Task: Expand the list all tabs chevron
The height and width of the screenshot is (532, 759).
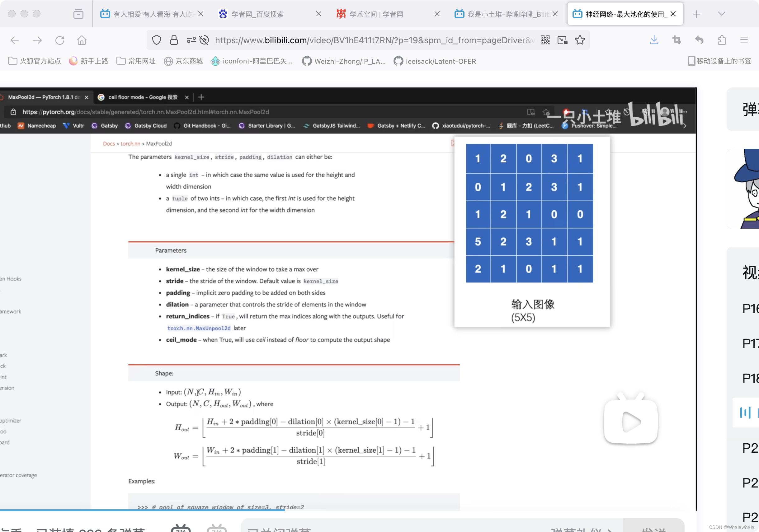Action: tap(722, 14)
